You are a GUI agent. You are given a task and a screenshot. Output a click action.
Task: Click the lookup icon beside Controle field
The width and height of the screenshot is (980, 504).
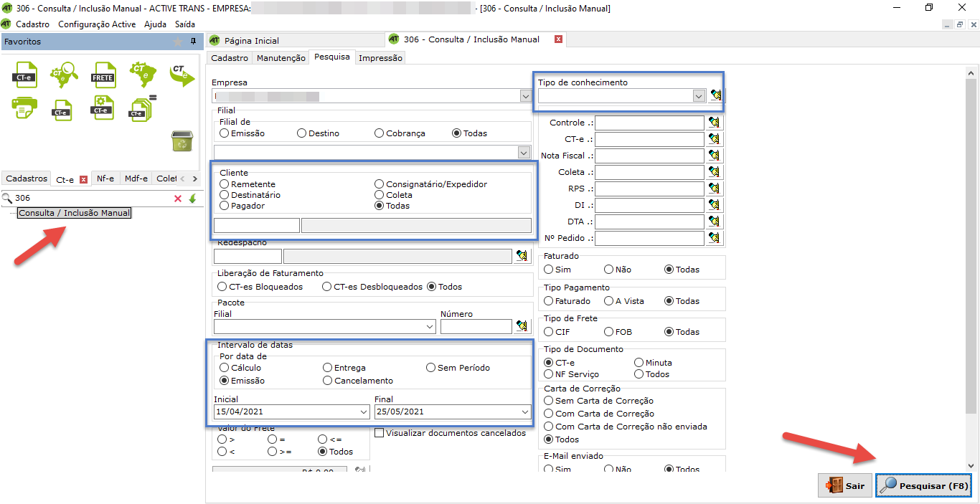coord(713,123)
